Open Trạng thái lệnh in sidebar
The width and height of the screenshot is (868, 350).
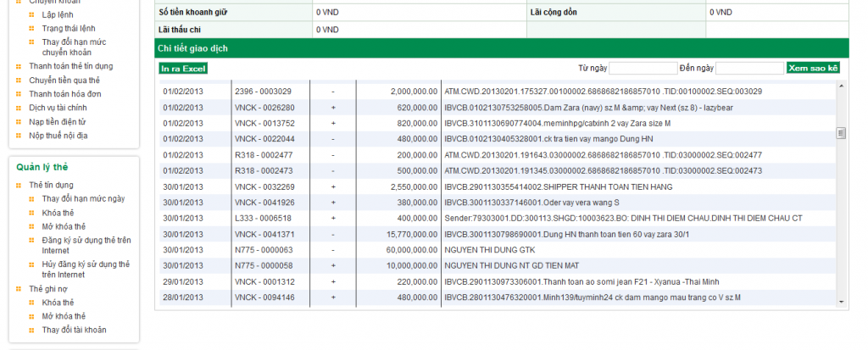[69, 29]
